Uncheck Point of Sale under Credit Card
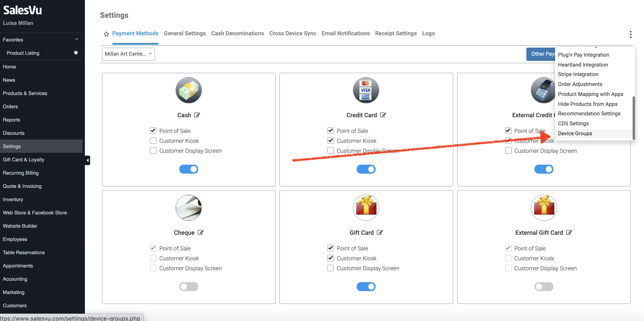 click(x=330, y=131)
